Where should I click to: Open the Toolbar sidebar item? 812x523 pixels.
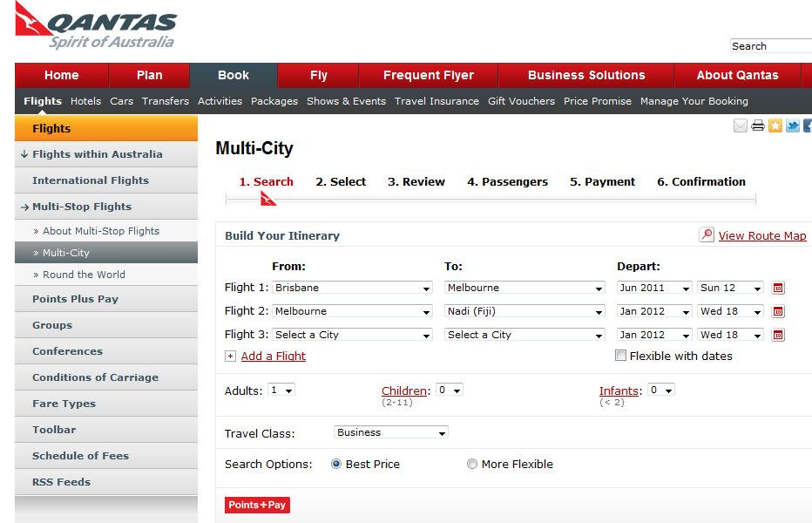coord(106,430)
